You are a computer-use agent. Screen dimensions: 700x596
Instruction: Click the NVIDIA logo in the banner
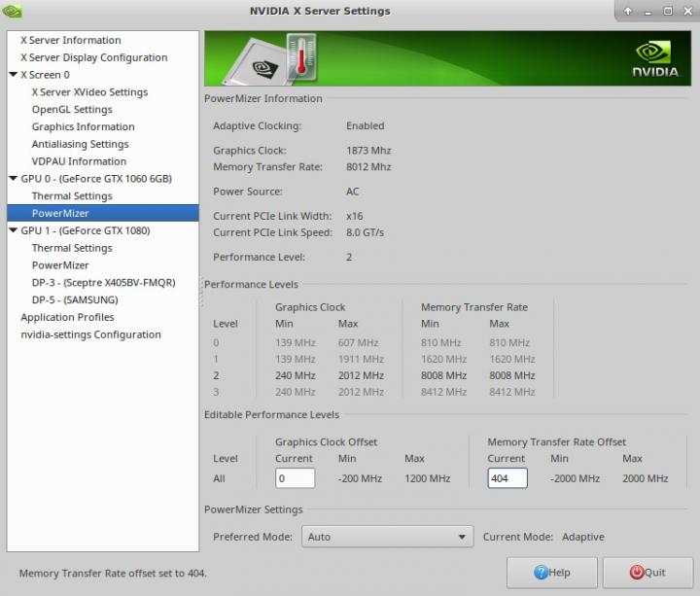click(655, 59)
